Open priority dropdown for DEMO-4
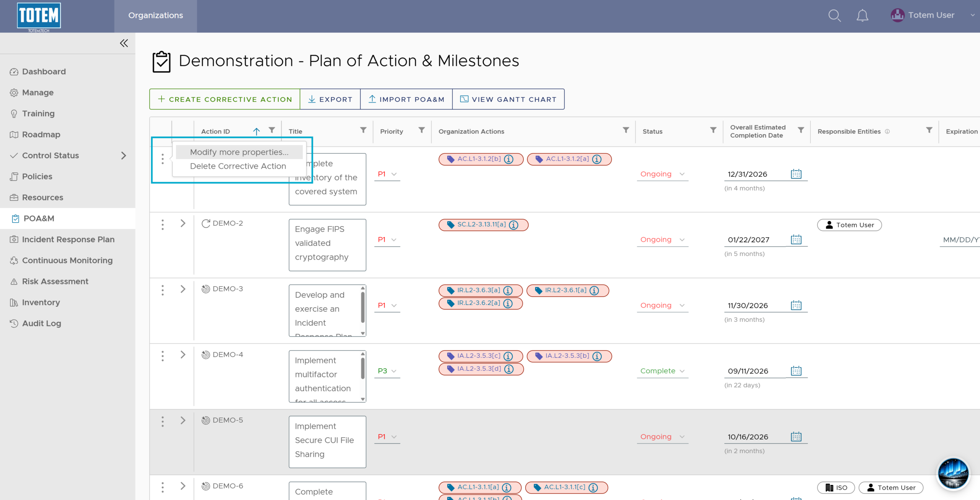The height and width of the screenshot is (500, 980). [387, 371]
